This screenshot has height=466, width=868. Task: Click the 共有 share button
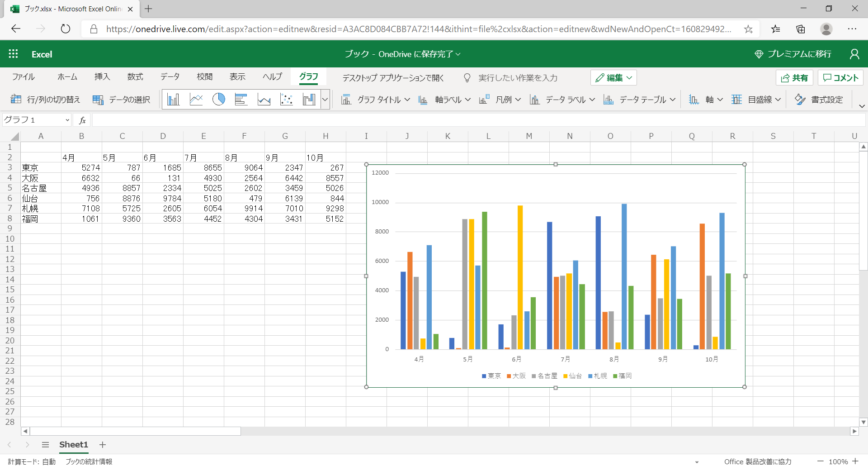[794, 77]
